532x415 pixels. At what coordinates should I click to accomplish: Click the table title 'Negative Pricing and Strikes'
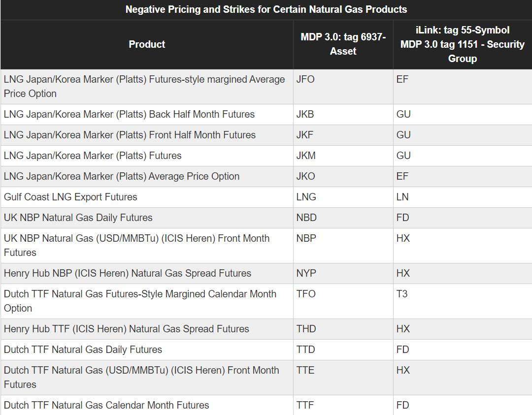click(x=266, y=9)
